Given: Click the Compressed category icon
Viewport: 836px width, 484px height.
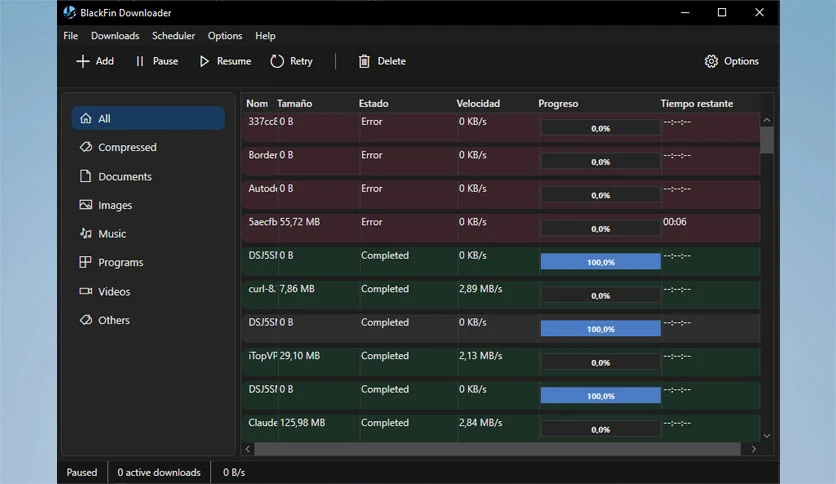Looking at the screenshot, I should coord(86,147).
